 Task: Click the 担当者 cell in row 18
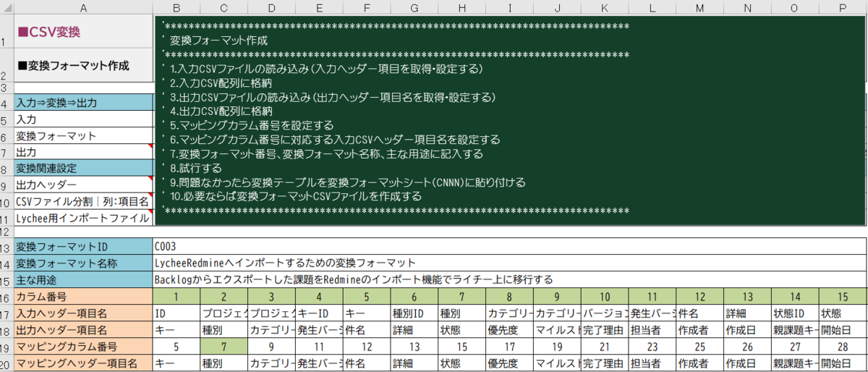coord(652,330)
